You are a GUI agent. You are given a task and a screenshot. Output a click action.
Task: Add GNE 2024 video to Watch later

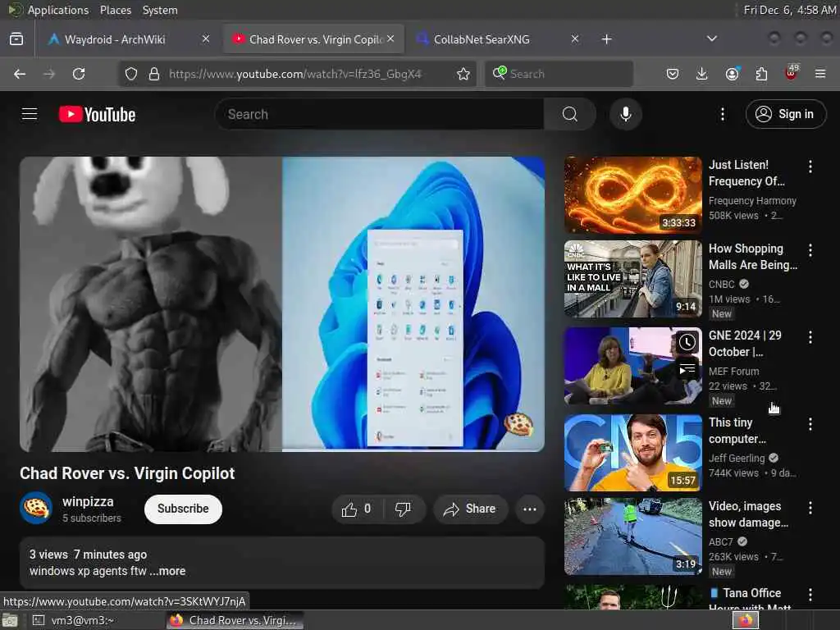point(687,342)
